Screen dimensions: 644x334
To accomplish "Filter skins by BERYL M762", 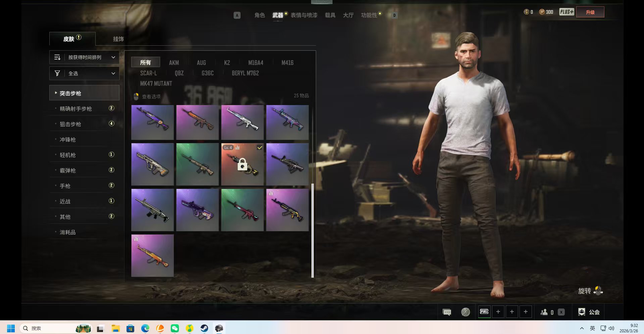I will tap(245, 73).
